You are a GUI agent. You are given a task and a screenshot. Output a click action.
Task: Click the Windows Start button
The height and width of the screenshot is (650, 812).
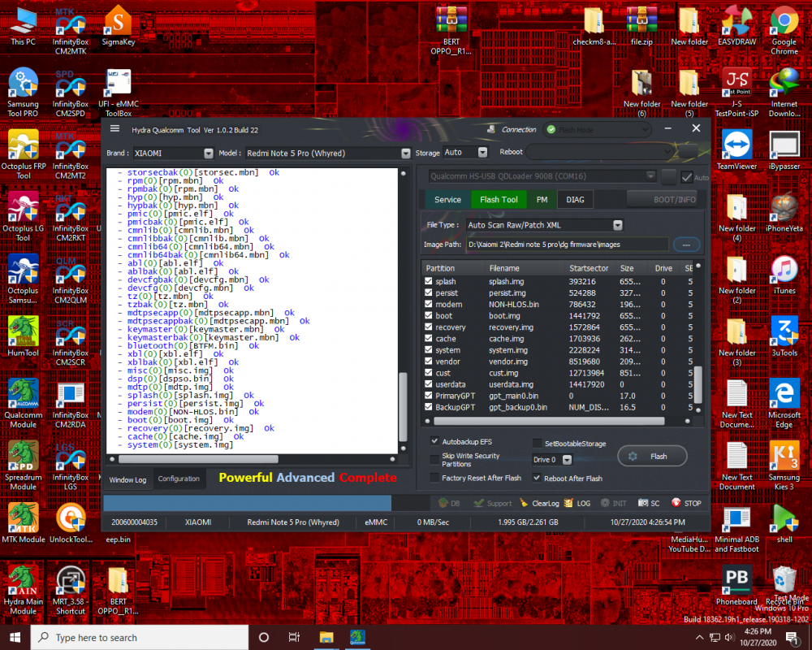point(15,637)
